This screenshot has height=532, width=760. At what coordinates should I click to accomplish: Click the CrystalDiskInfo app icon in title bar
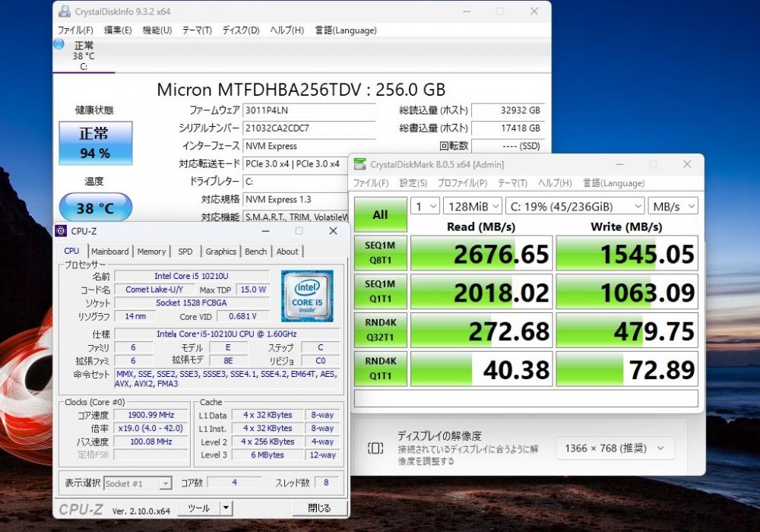coord(64,11)
